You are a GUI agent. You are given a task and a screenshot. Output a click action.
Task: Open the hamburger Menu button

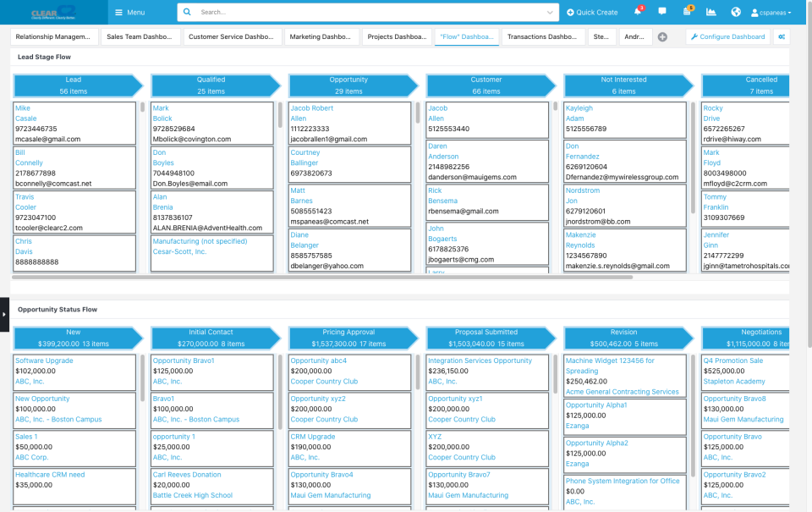pos(129,13)
